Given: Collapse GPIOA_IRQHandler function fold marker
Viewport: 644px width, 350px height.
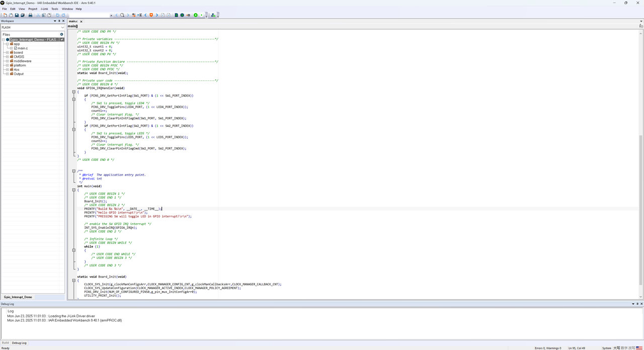Looking at the screenshot, I should (74, 92).
